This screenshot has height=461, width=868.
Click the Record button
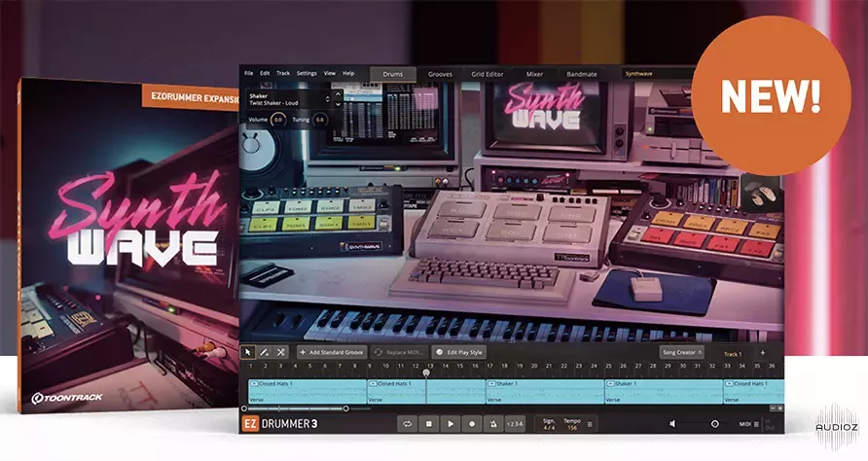coord(472,424)
